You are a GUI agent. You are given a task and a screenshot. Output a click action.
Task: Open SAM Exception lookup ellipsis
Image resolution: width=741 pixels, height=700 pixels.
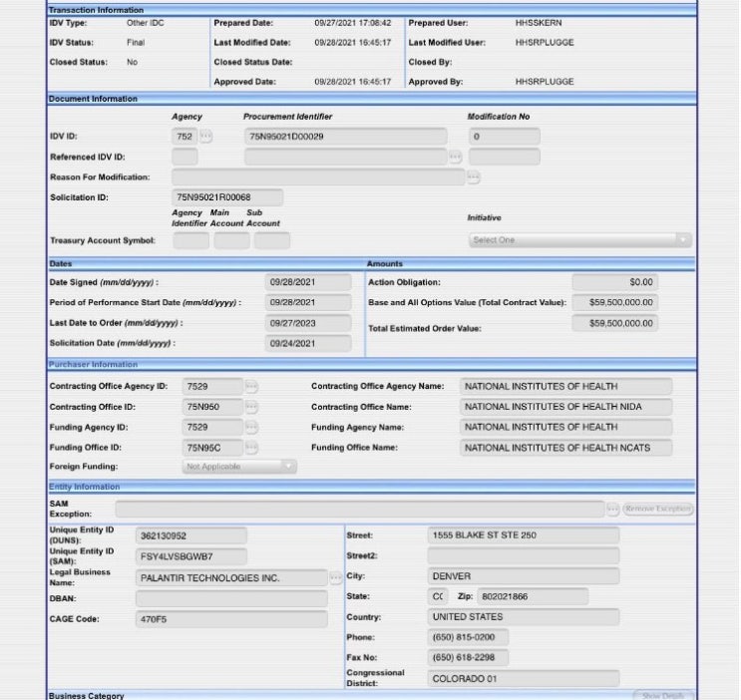click(x=613, y=510)
